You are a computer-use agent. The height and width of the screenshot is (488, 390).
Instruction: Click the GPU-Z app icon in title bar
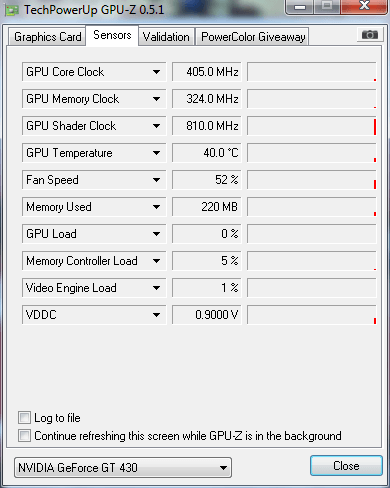tap(12, 10)
